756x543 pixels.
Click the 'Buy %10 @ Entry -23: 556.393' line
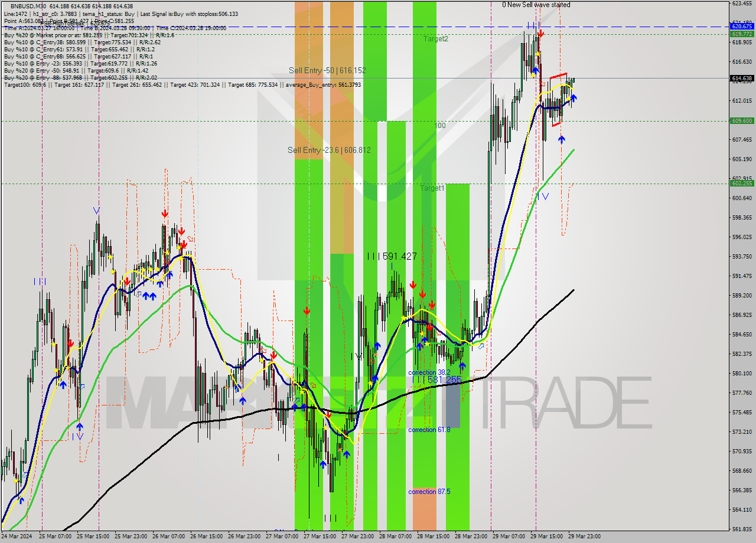[80, 63]
